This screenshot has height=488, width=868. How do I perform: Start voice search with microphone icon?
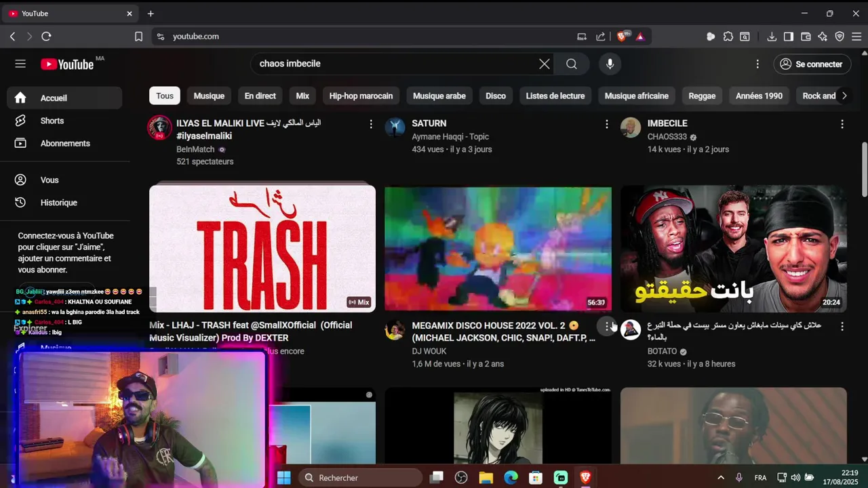pyautogui.click(x=610, y=64)
